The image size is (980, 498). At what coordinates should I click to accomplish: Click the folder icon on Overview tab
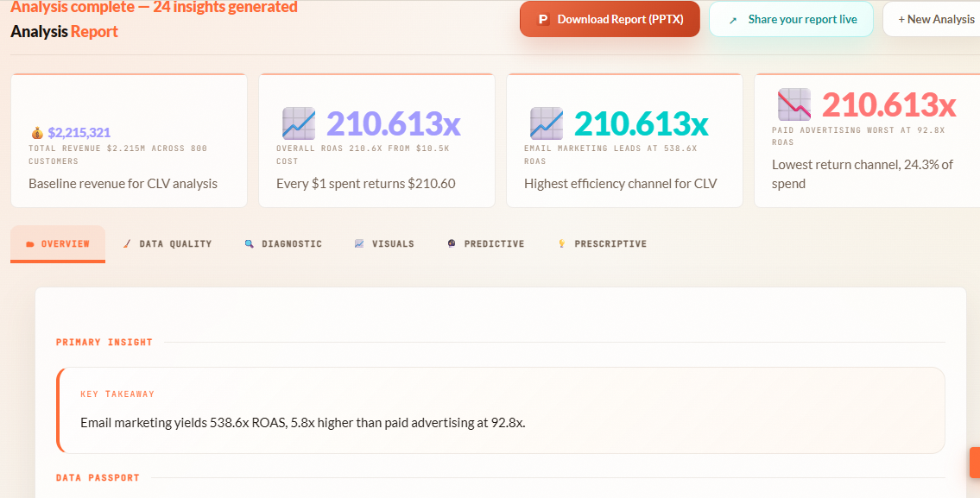(x=30, y=244)
